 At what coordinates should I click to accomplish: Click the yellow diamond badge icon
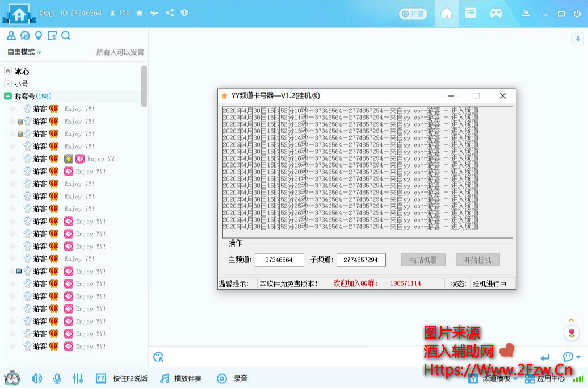68,158
